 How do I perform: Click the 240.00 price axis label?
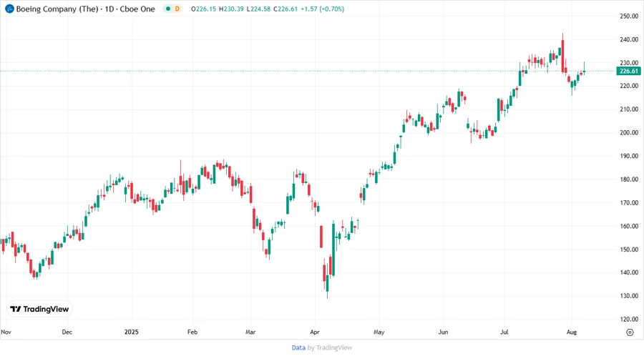point(629,39)
